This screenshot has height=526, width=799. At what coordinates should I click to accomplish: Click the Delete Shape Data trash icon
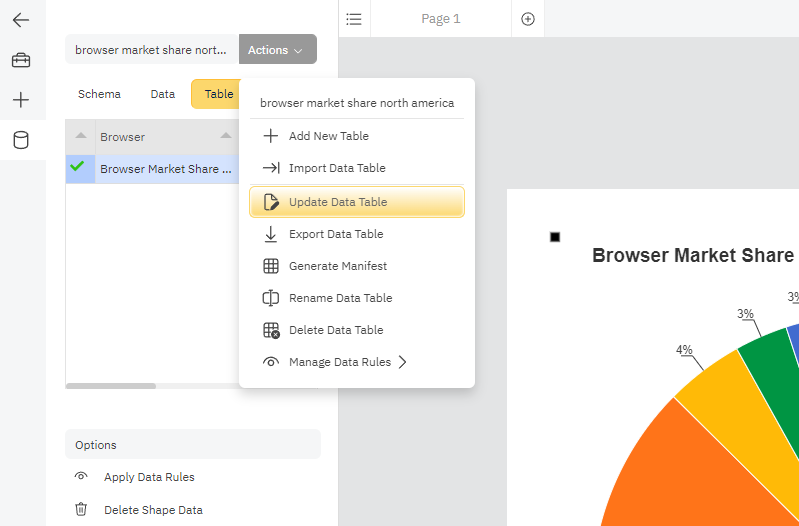[81, 510]
